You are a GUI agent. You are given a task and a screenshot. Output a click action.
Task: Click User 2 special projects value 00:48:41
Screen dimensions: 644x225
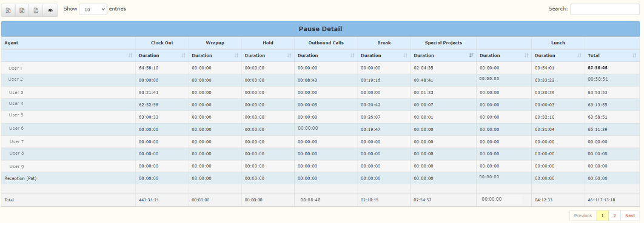(x=423, y=81)
